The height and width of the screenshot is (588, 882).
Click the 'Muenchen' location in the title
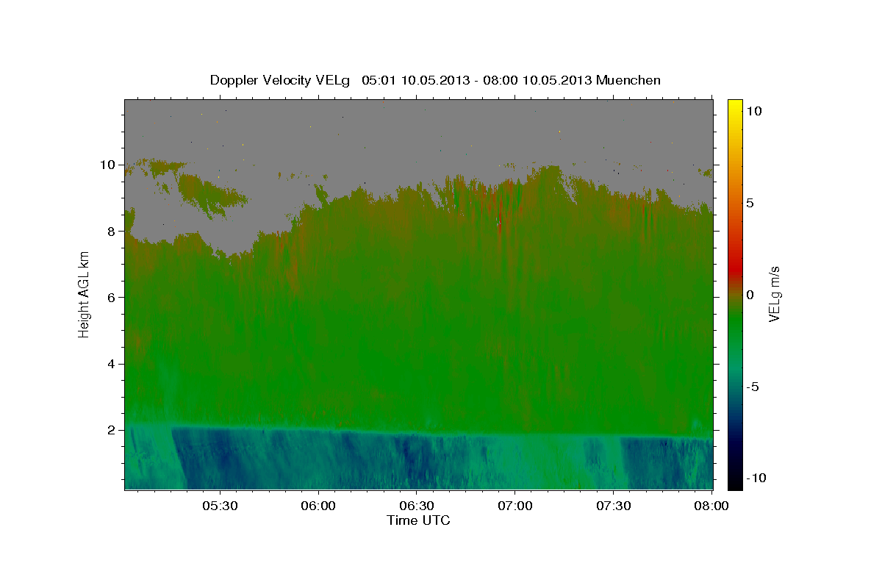coord(628,80)
